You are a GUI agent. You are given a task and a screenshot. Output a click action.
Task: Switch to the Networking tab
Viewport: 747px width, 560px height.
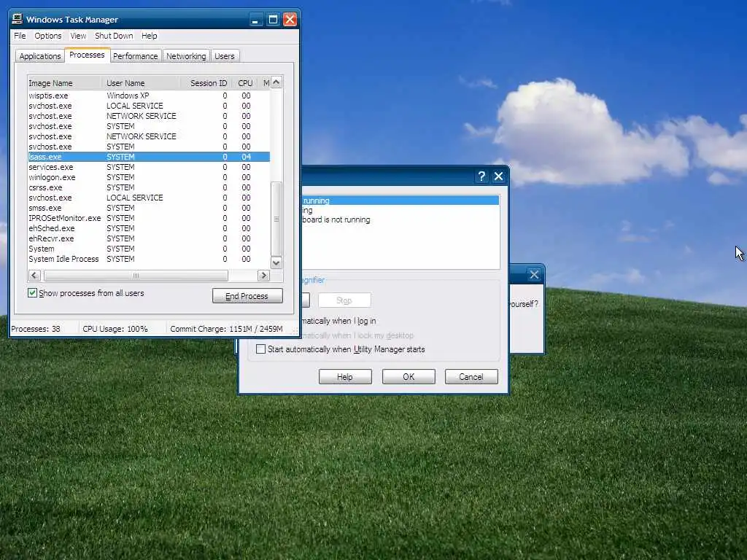186,55
